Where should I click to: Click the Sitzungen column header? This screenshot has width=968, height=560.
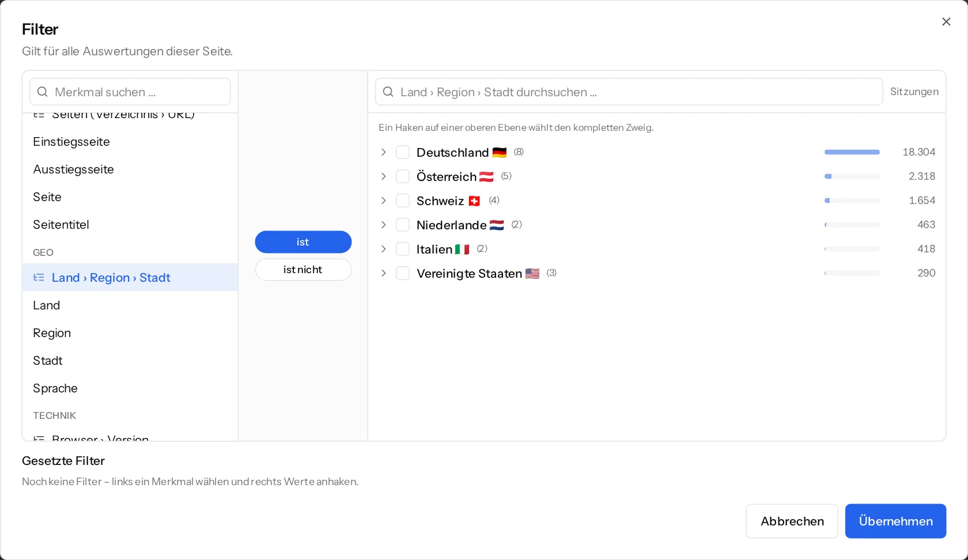[x=914, y=92]
